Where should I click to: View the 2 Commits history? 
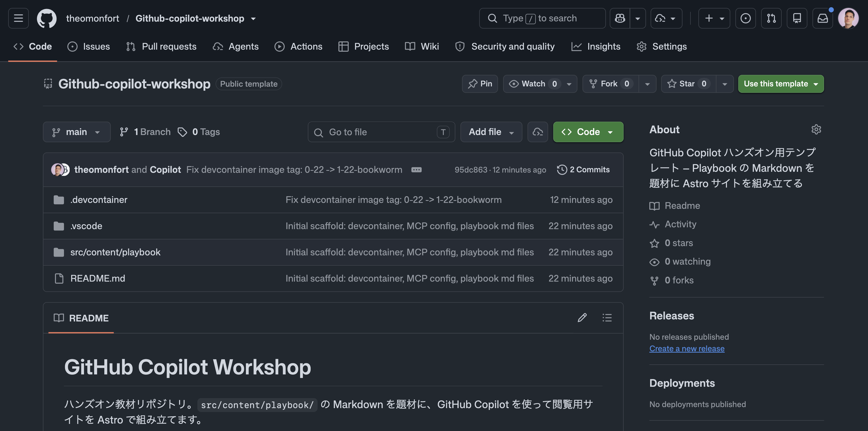583,170
